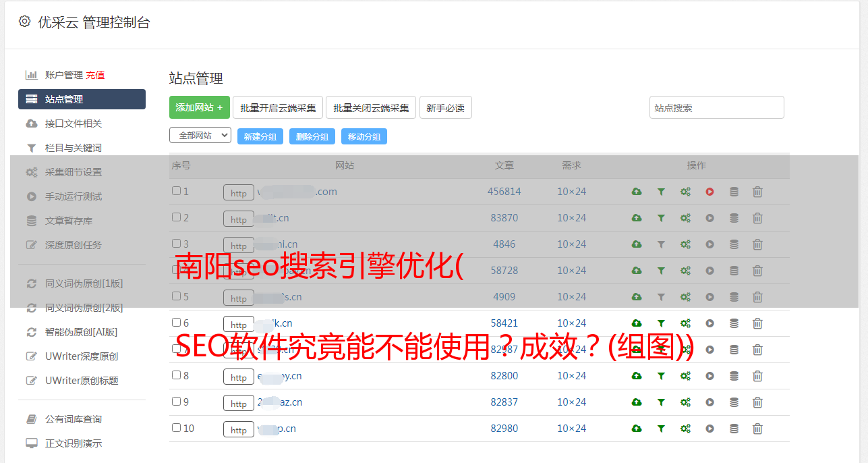This screenshot has height=463, width=868.
Task: Focus the 站点搜索 search field
Action: 717,107
